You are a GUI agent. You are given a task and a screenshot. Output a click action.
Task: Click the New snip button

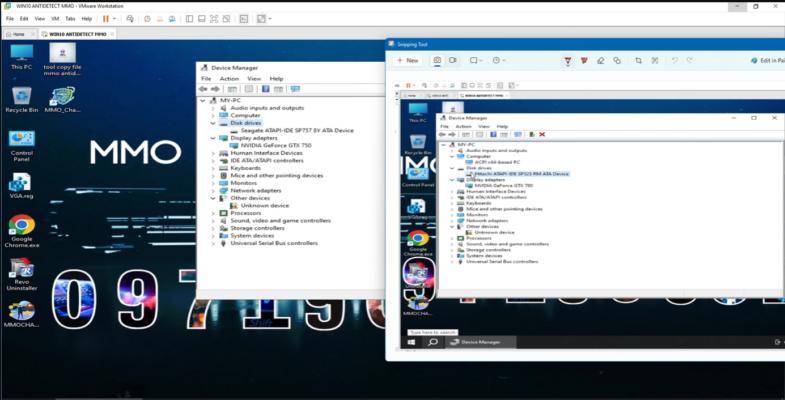407,60
